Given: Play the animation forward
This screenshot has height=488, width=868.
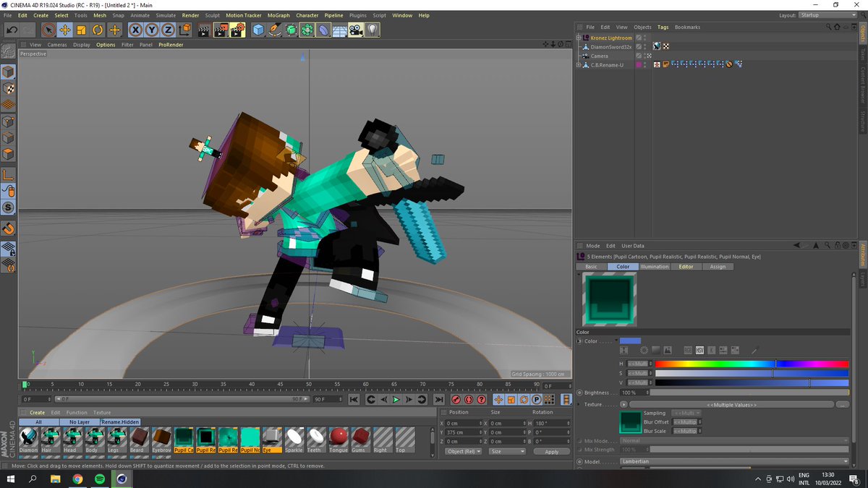Looking at the screenshot, I should [396, 399].
